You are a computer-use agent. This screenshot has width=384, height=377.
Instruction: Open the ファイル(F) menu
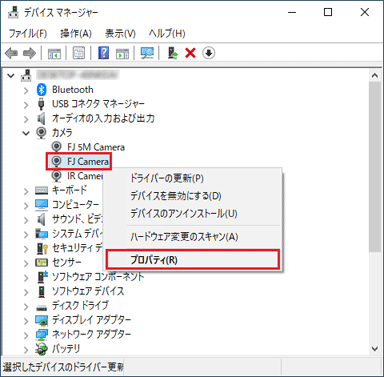tap(28, 33)
